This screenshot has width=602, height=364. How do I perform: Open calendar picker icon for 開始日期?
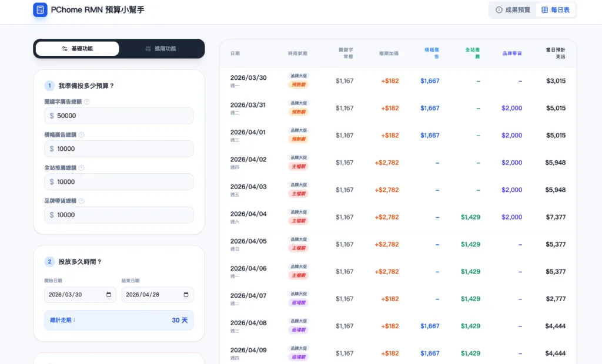(109, 295)
